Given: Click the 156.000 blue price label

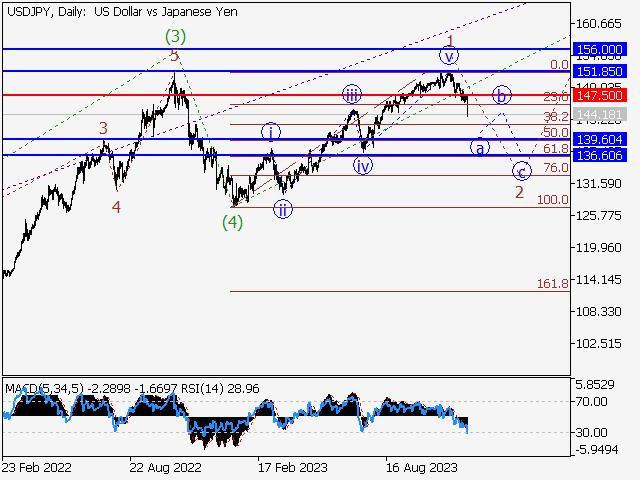Looking at the screenshot, I should click(599, 49).
